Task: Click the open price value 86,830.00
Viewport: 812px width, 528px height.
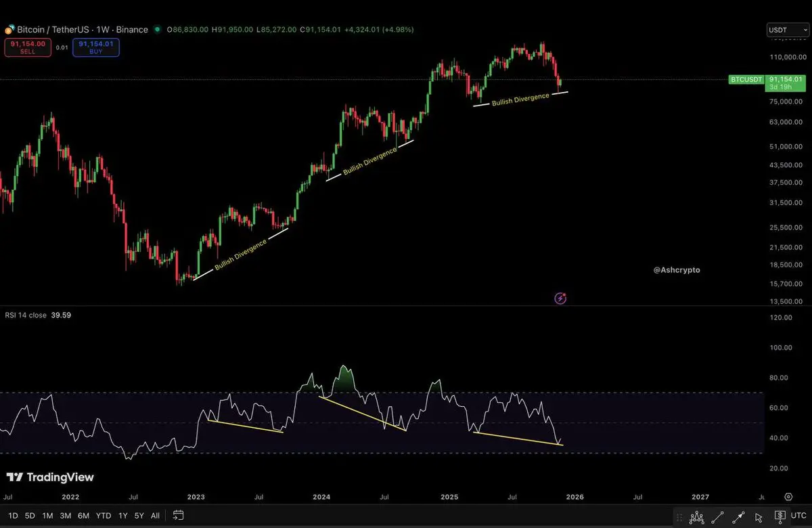Action: coord(189,30)
